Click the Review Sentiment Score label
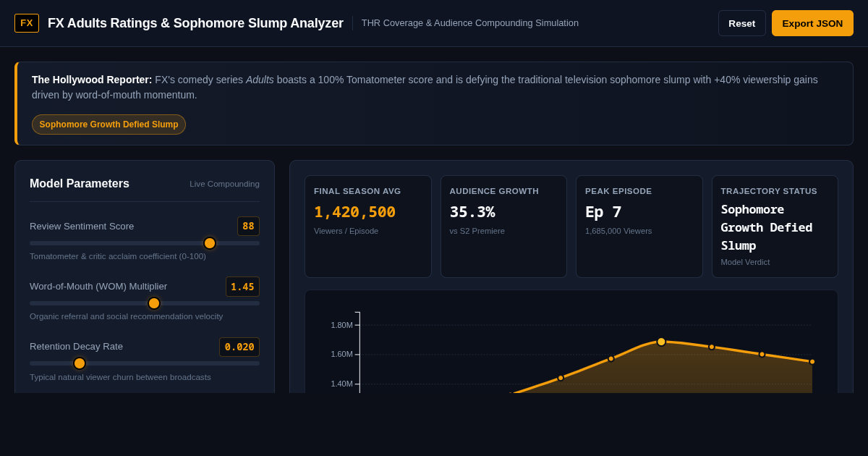Image resolution: width=868 pixels, height=456 pixels. (82, 226)
